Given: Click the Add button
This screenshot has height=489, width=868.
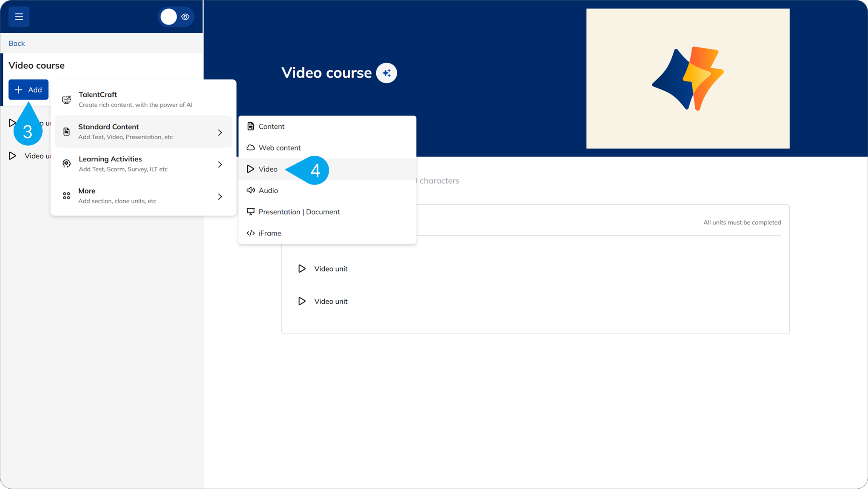Looking at the screenshot, I should click(x=29, y=90).
